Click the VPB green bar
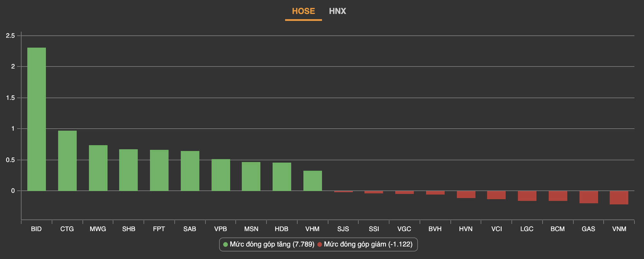 coord(221,175)
